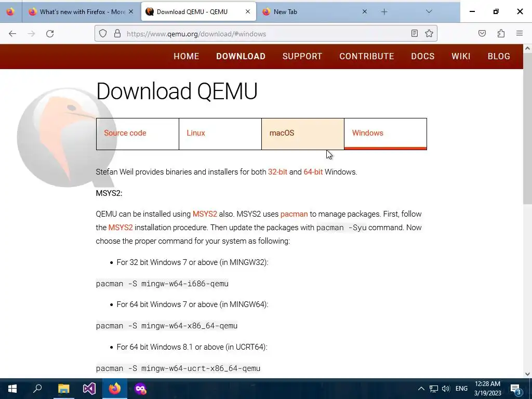The image size is (532, 399).
Task: Open taskbar Search magnifier
Action: pos(37,389)
